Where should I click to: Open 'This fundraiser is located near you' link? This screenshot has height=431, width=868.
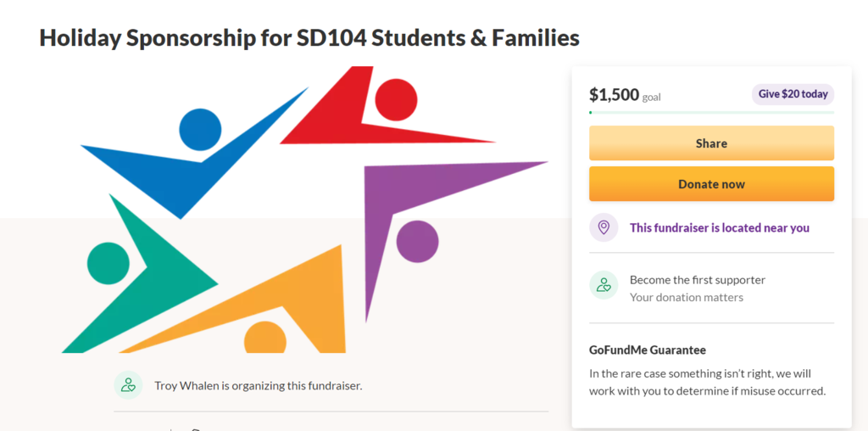coord(720,227)
